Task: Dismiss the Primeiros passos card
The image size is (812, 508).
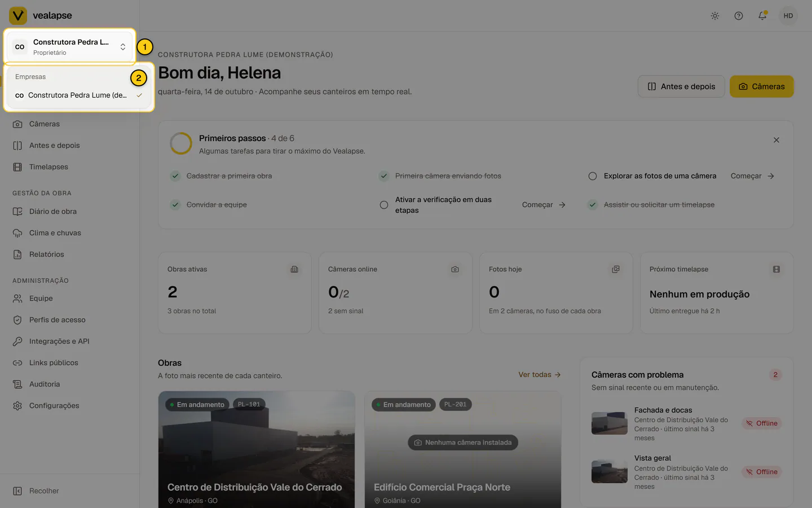Action: tap(776, 140)
